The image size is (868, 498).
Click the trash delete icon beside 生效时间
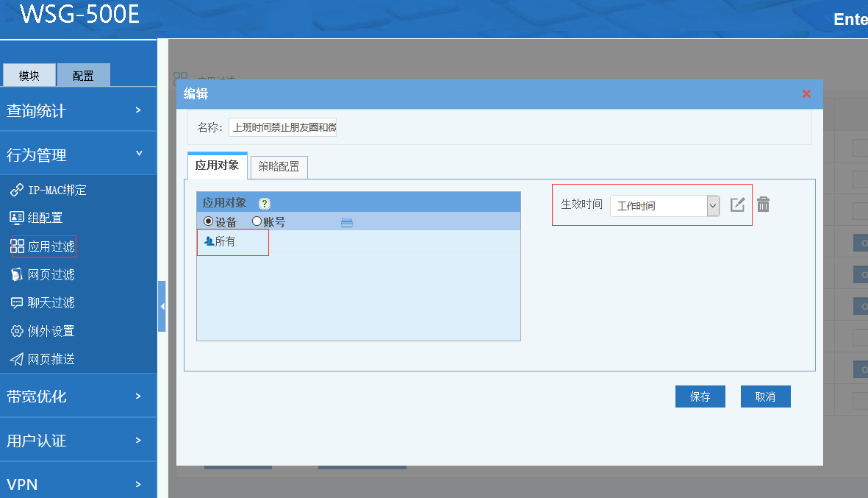(x=763, y=204)
